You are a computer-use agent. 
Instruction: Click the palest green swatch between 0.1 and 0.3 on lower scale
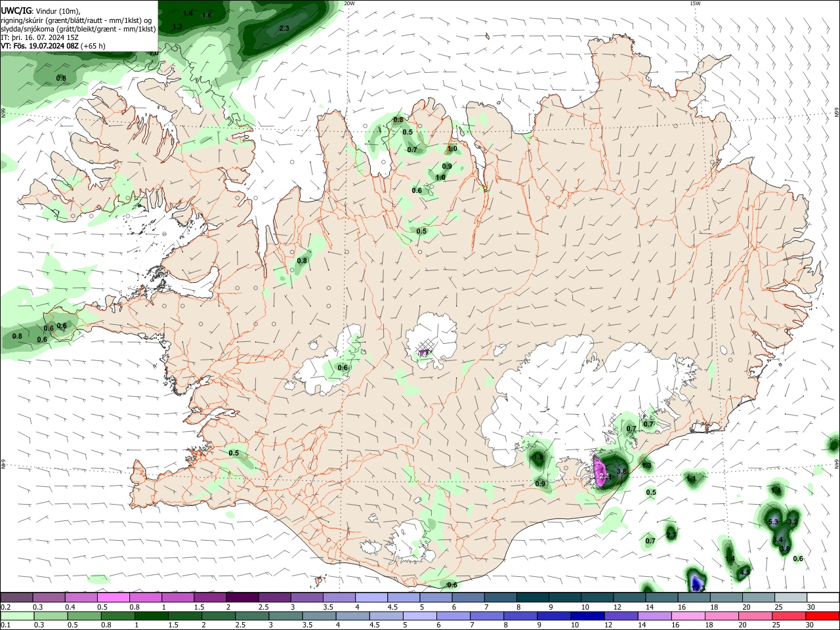[16, 616]
